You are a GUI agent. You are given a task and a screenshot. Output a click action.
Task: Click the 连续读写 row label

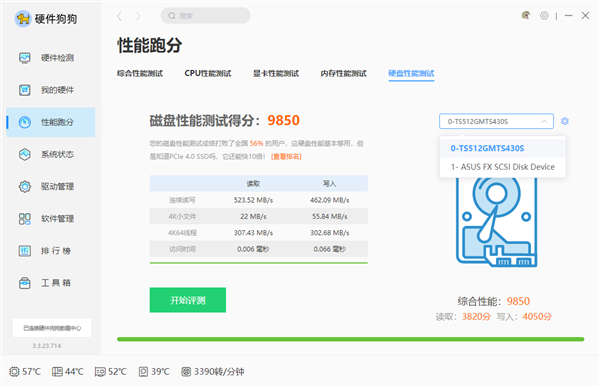coord(182,200)
